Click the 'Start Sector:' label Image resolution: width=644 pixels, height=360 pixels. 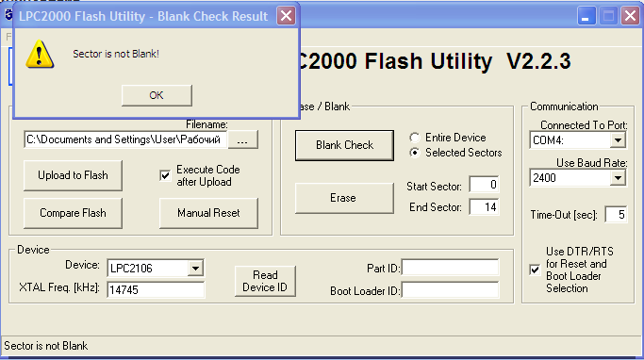tap(434, 187)
